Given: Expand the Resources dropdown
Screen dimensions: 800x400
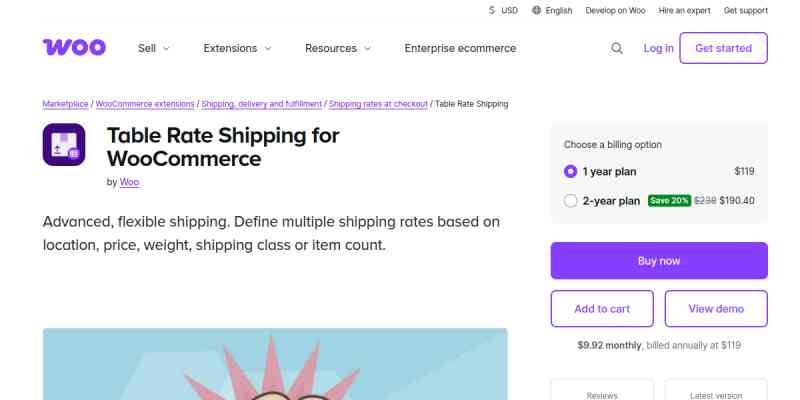Looking at the screenshot, I should pyautogui.click(x=338, y=48).
